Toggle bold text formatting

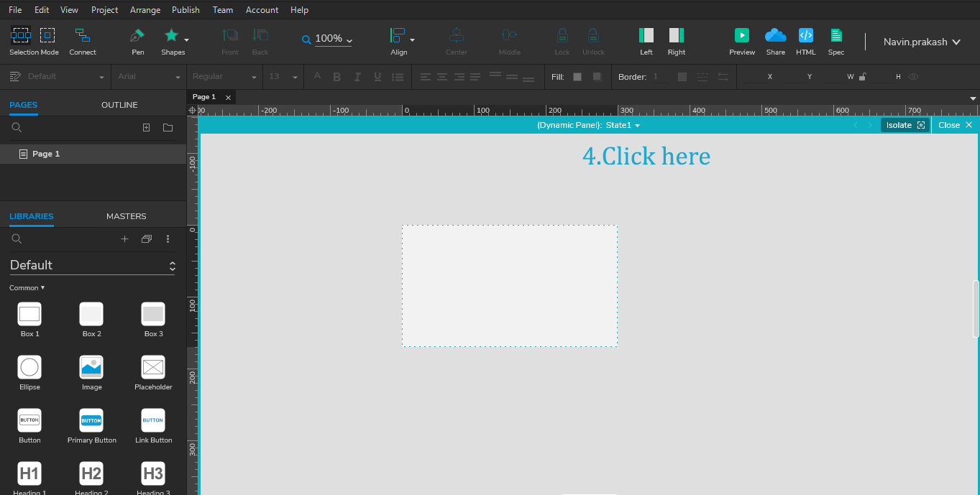point(336,76)
